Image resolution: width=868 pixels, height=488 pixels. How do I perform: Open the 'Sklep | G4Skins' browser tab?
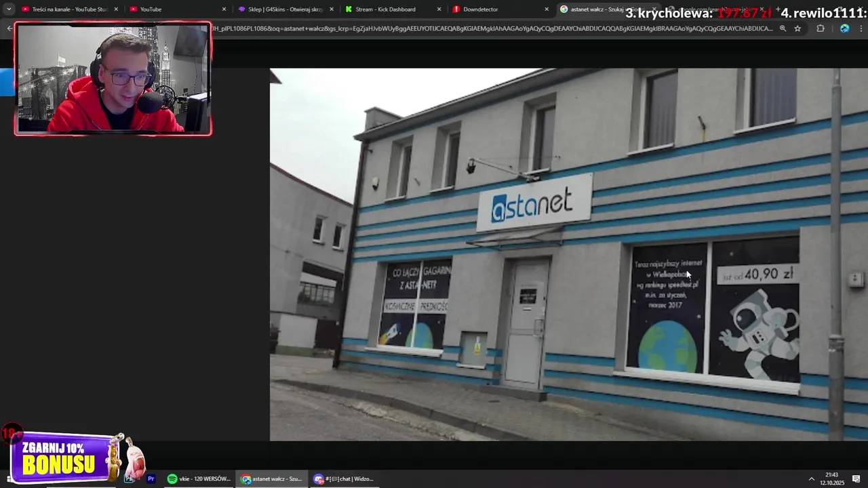pos(285,9)
